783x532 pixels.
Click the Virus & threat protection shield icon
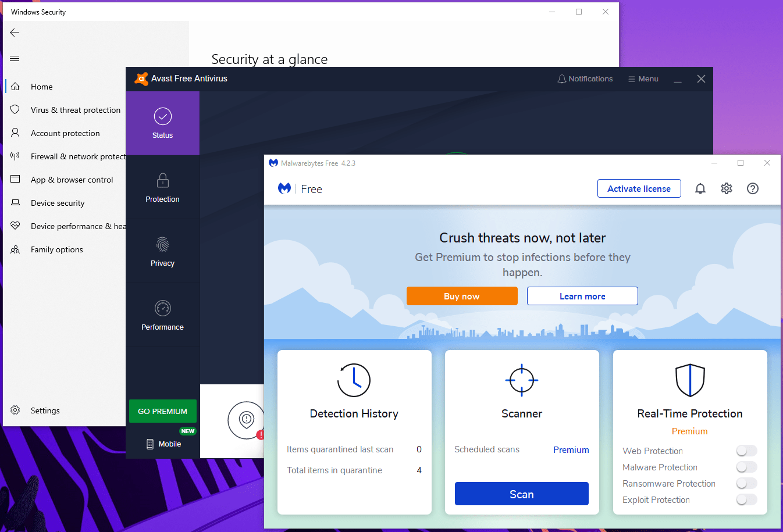pyautogui.click(x=15, y=110)
